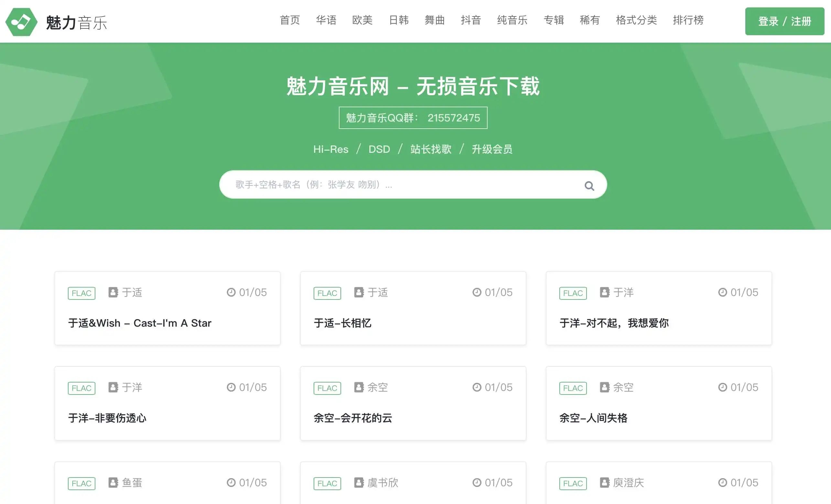
Task: Open the 舞曲 category
Action: coord(435,20)
